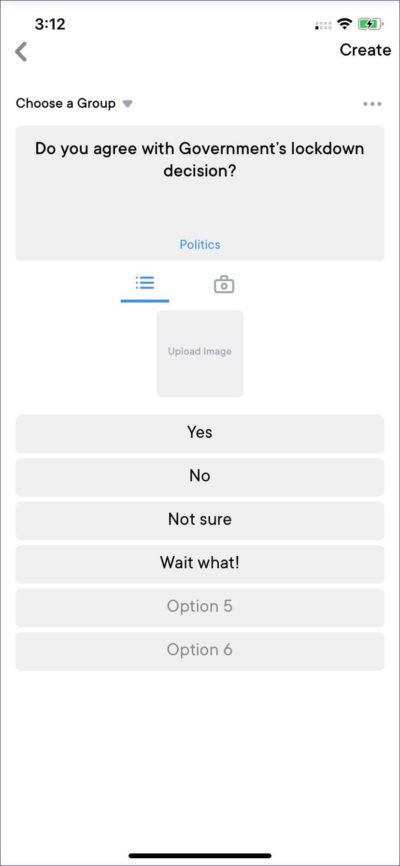Tap the home indicator bar at bottom
The height and width of the screenshot is (866, 400).
point(200,856)
